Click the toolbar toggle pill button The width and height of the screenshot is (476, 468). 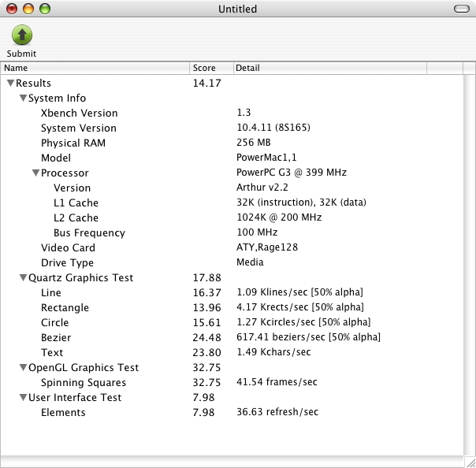[x=461, y=9]
